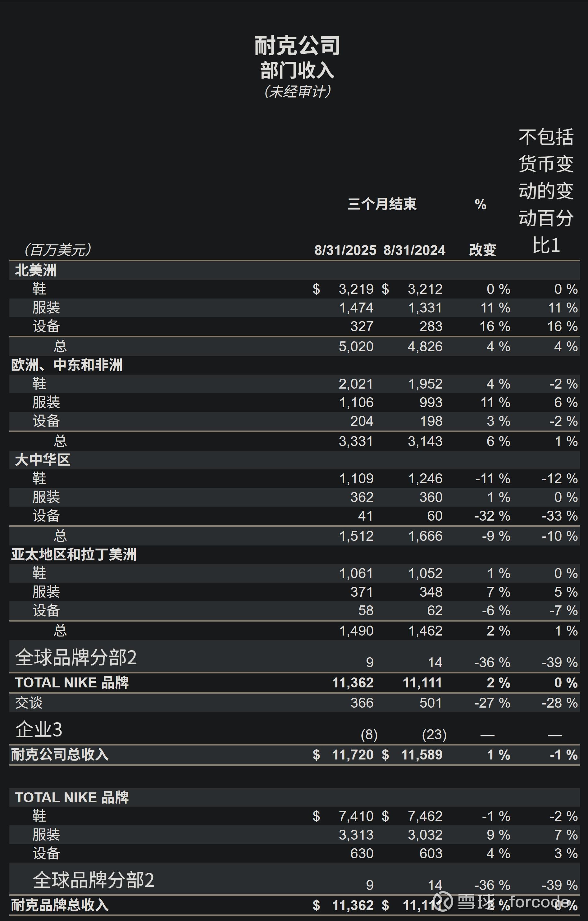588x921 pixels.
Task: Click the 8/31/2024 column header
Action: click(x=414, y=250)
